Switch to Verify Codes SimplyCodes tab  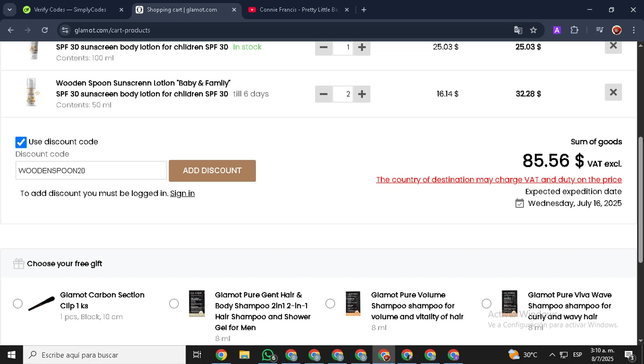point(70,9)
